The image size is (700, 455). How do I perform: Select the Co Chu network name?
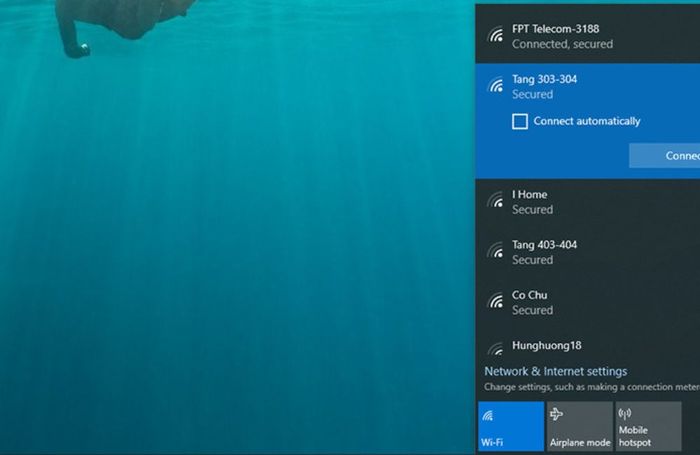tap(529, 295)
